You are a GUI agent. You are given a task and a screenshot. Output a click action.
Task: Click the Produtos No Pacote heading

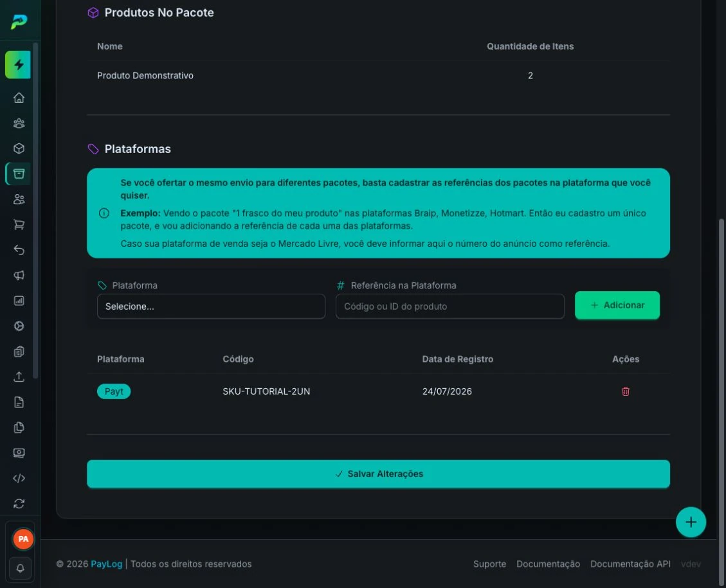(159, 12)
